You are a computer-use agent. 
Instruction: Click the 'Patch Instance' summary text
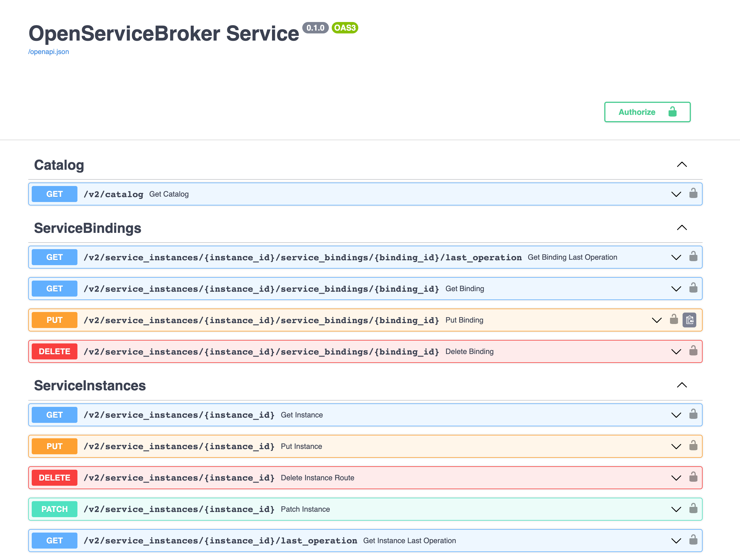305,509
